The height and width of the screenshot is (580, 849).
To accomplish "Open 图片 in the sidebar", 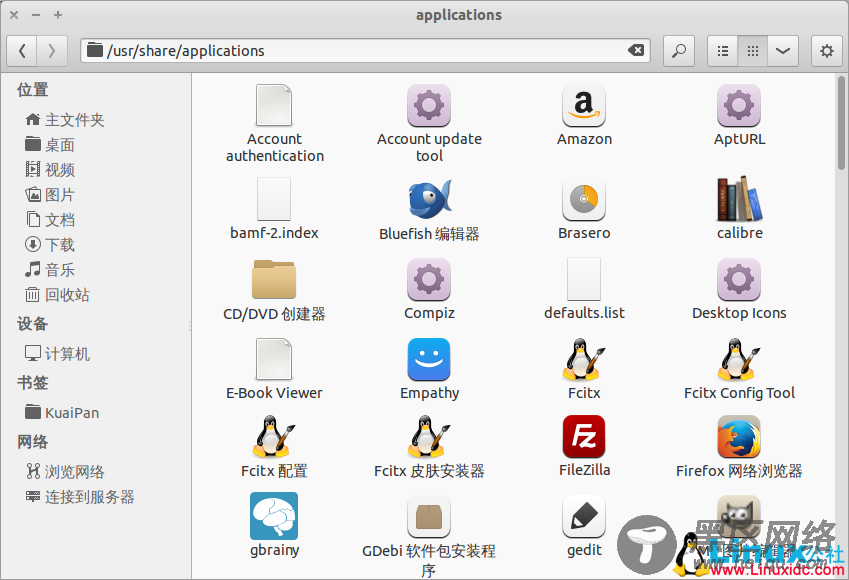I will point(50,194).
